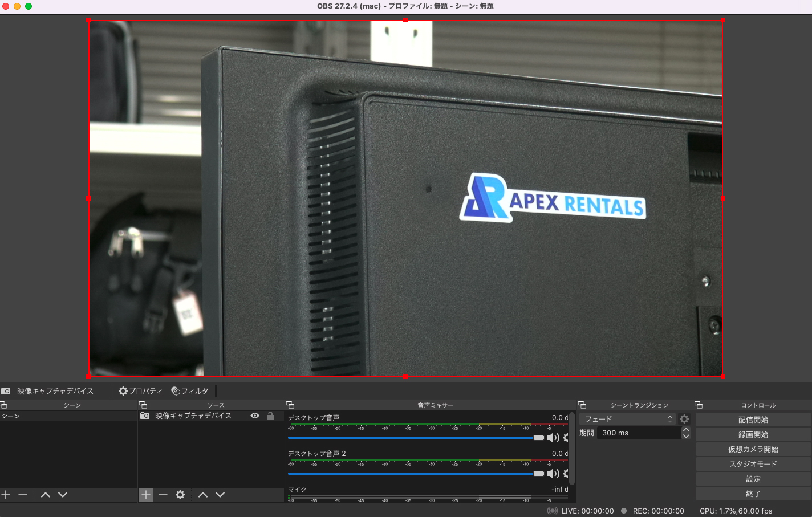Click the video preview canvas
Screen dimensions: 812x517
click(x=405, y=198)
